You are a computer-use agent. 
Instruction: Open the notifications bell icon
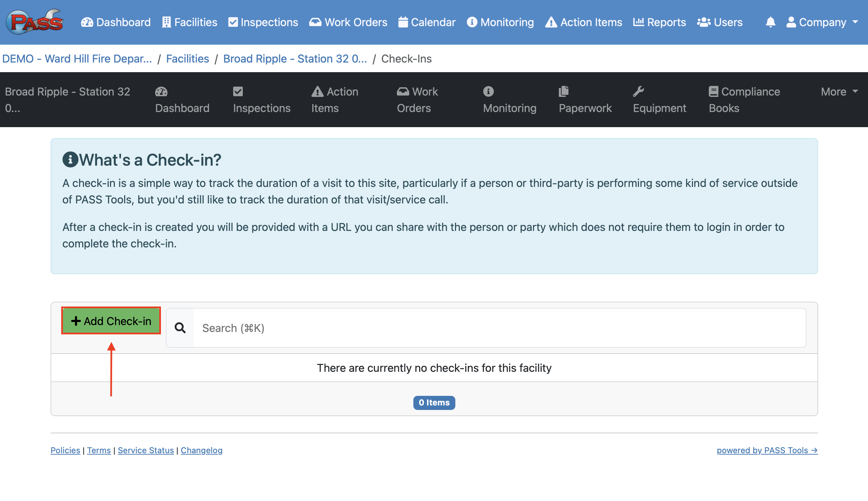click(x=770, y=22)
